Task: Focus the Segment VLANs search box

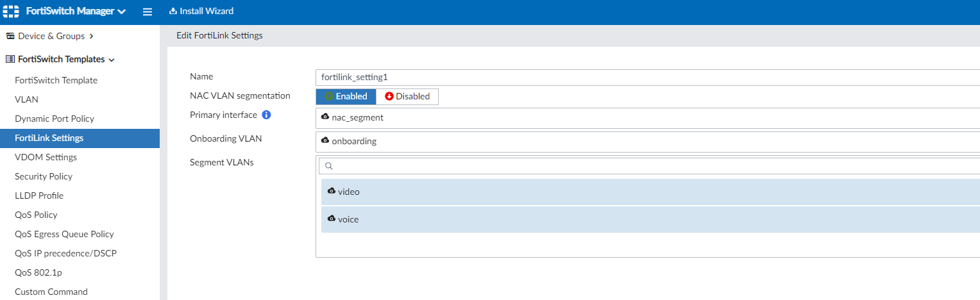Action: click(649, 165)
